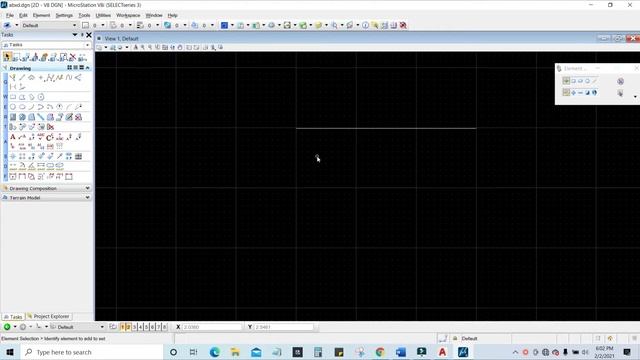Click the first dimension tool in row D
The image size is (640, 360).
(13, 166)
